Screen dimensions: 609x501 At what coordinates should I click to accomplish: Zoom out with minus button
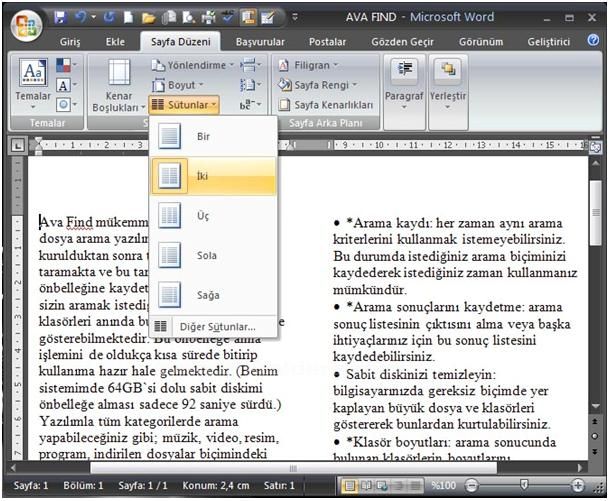click(471, 485)
